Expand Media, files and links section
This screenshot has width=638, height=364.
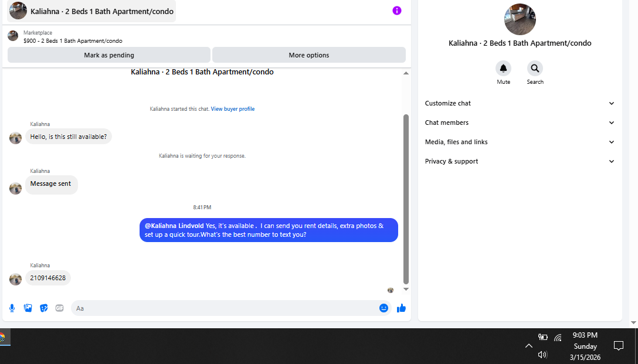[x=520, y=142]
